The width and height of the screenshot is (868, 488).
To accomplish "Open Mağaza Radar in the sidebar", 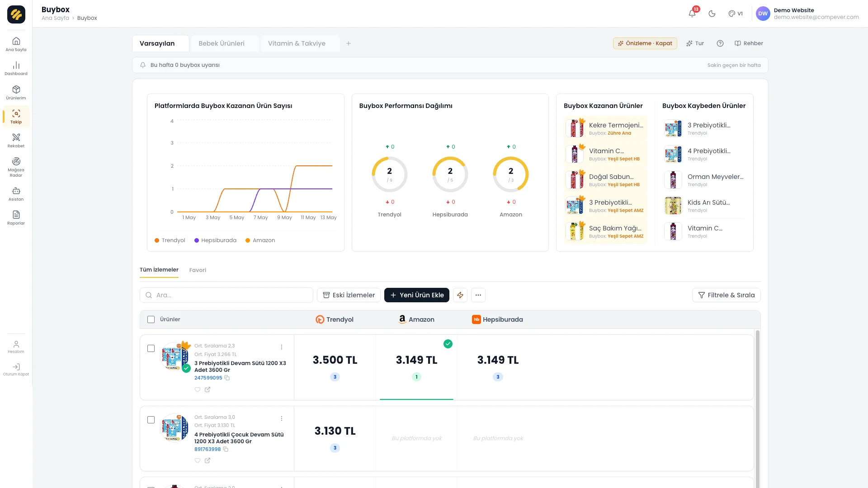I will (16, 167).
